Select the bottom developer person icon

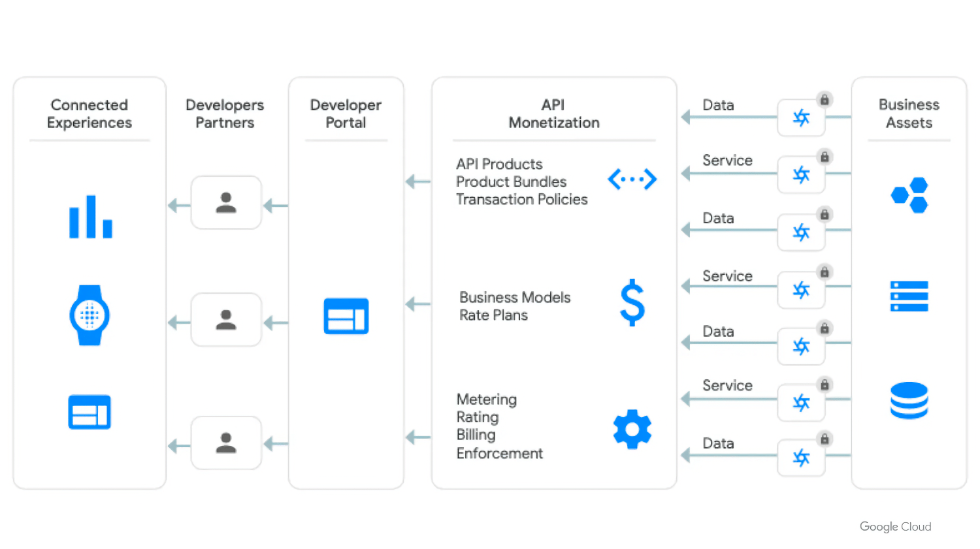pyautogui.click(x=226, y=443)
